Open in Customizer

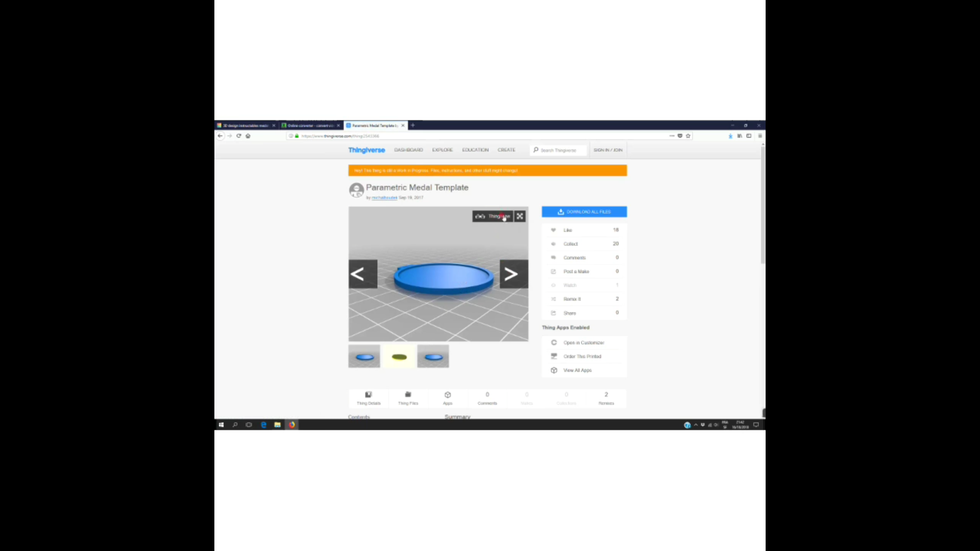584,343
